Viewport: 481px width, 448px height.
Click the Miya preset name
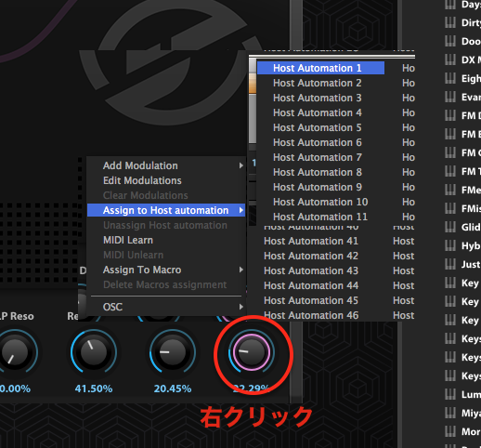tap(471, 413)
